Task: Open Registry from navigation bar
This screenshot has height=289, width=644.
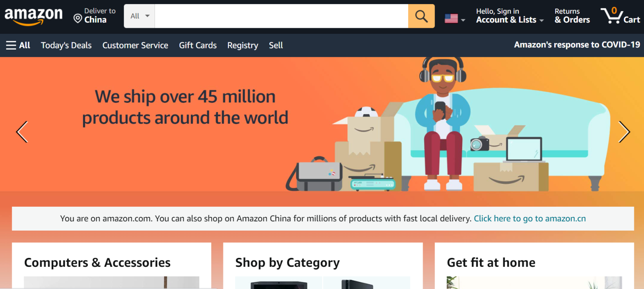Action: pyautogui.click(x=243, y=45)
